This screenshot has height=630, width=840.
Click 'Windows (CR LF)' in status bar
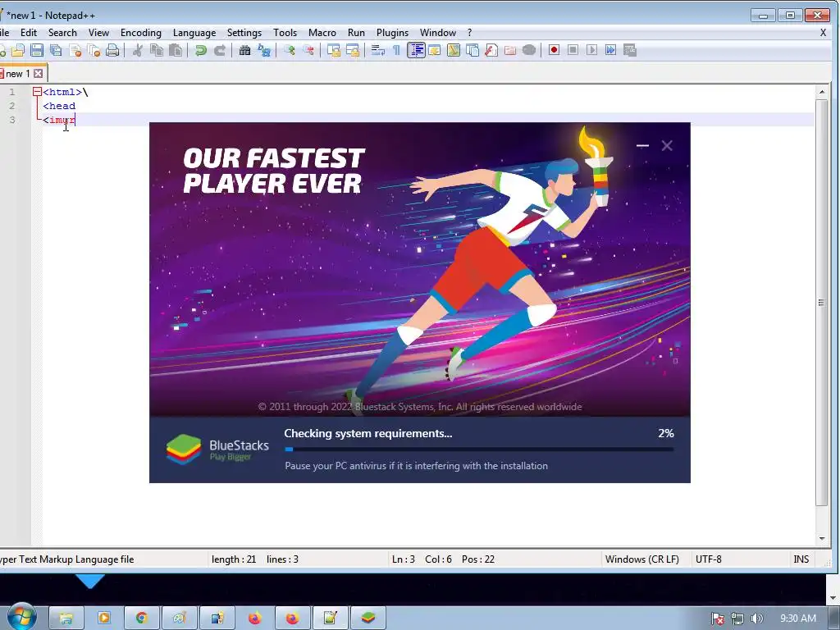(x=641, y=559)
